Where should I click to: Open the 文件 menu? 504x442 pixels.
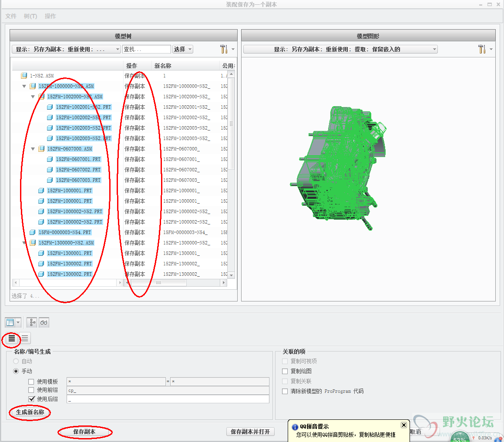tap(11, 16)
